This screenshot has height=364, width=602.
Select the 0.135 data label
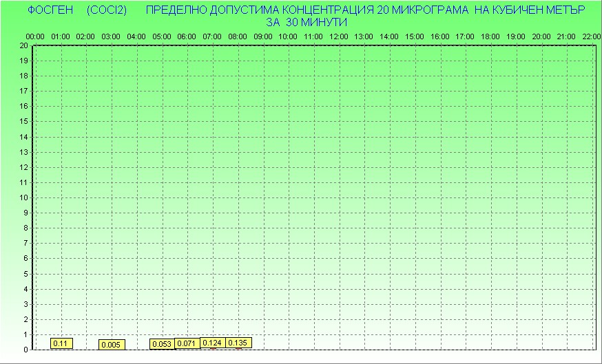pyautogui.click(x=238, y=343)
